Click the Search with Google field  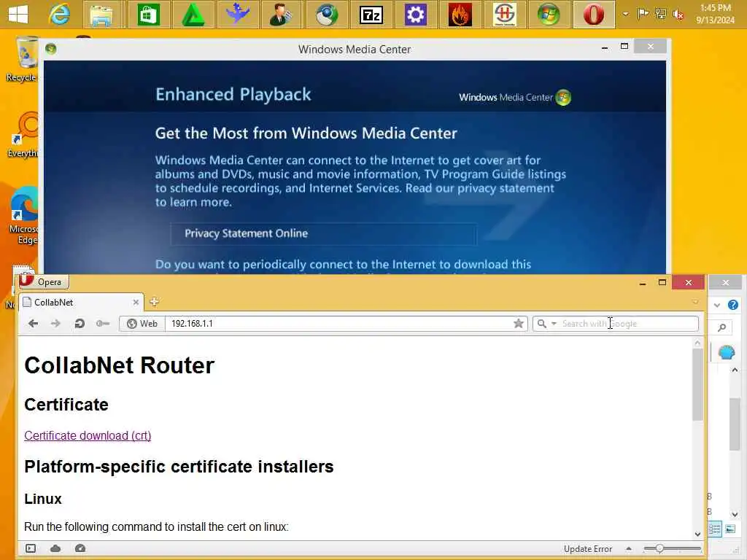coord(629,324)
